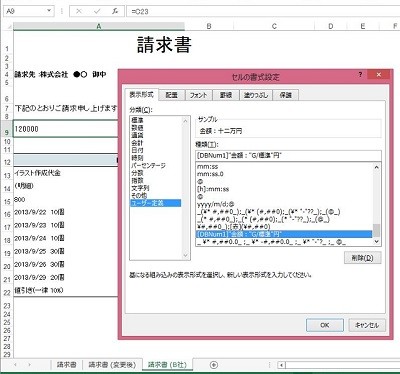Select the column A header

click(x=99, y=26)
